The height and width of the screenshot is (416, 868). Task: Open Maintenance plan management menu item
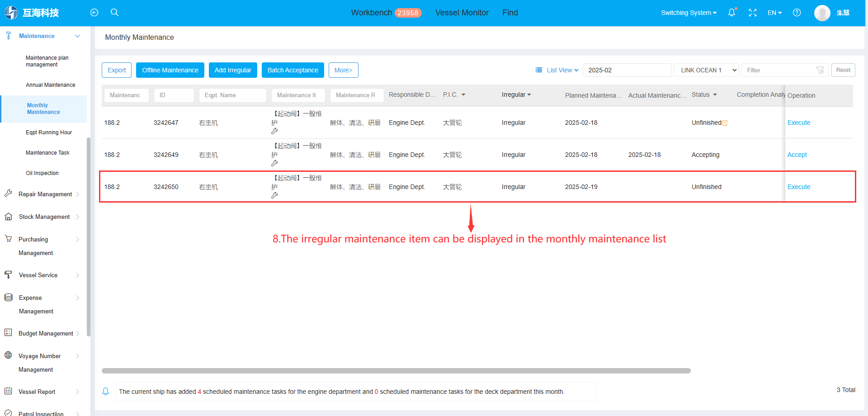click(x=47, y=61)
